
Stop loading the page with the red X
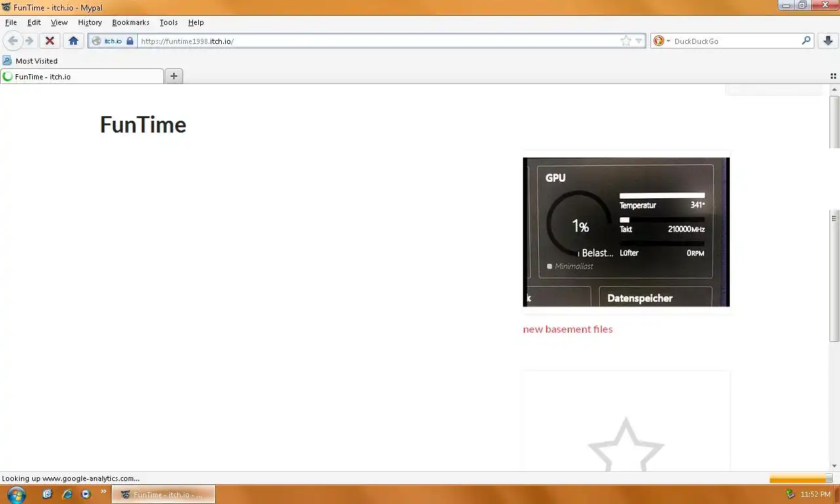[x=49, y=41]
